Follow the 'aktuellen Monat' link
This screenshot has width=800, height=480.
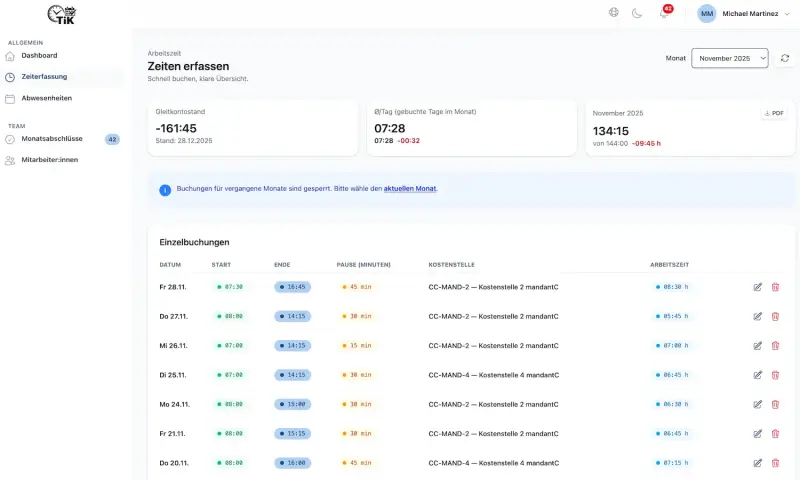point(410,189)
